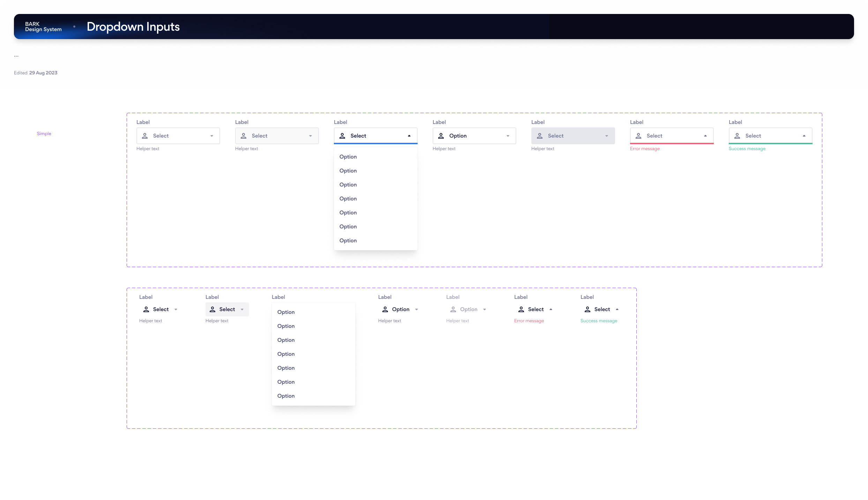
Task: Choose first Option in top open list
Action: pos(348,157)
